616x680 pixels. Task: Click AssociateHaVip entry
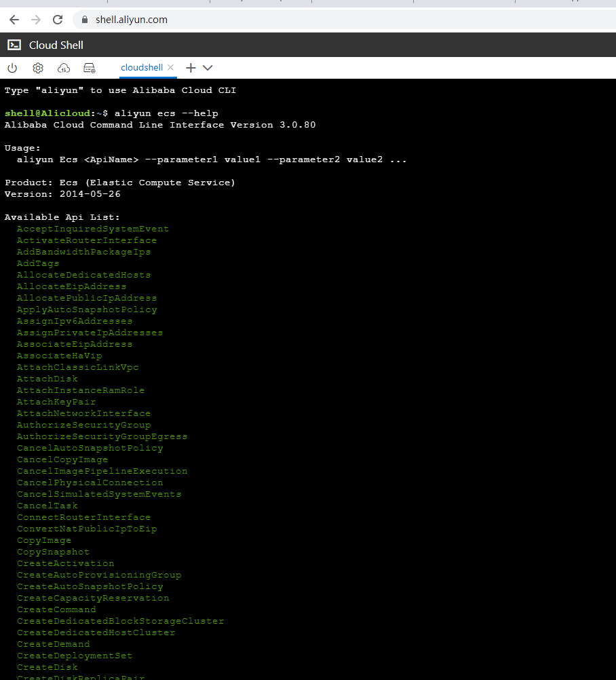(x=60, y=356)
